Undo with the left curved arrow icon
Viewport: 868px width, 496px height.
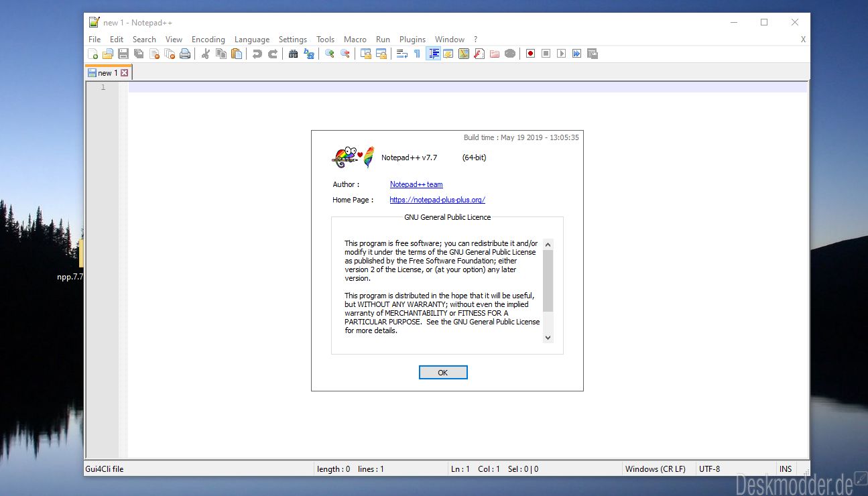[x=257, y=54]
